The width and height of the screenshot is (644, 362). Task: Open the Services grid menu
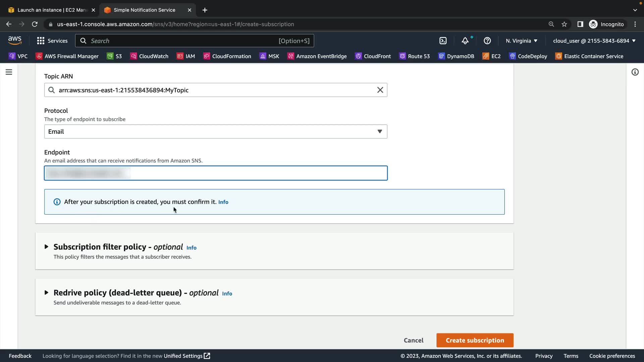(x=52, y=41)
